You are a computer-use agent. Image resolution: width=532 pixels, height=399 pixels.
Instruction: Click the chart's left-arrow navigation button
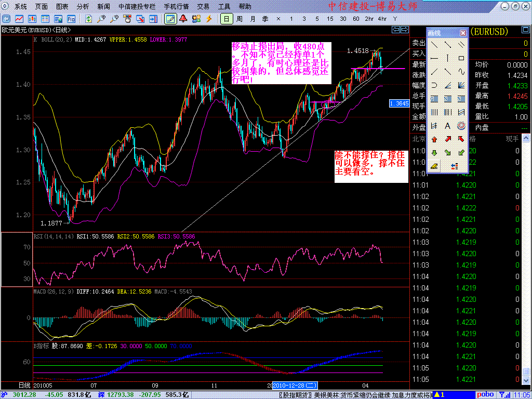coord(395,30)
